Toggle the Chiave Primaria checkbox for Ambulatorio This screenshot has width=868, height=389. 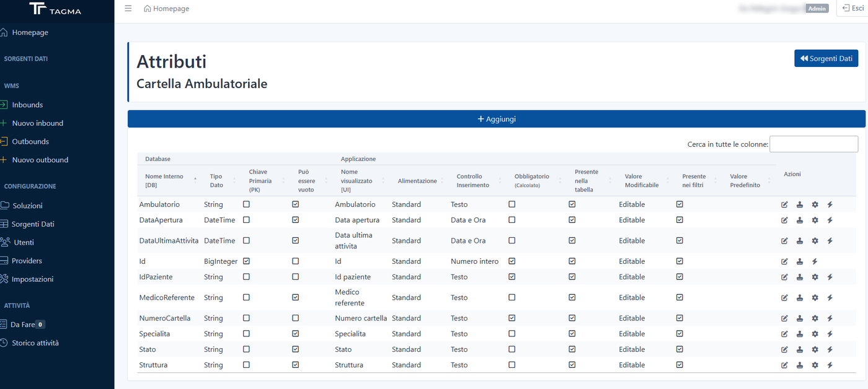pos(247,204)
